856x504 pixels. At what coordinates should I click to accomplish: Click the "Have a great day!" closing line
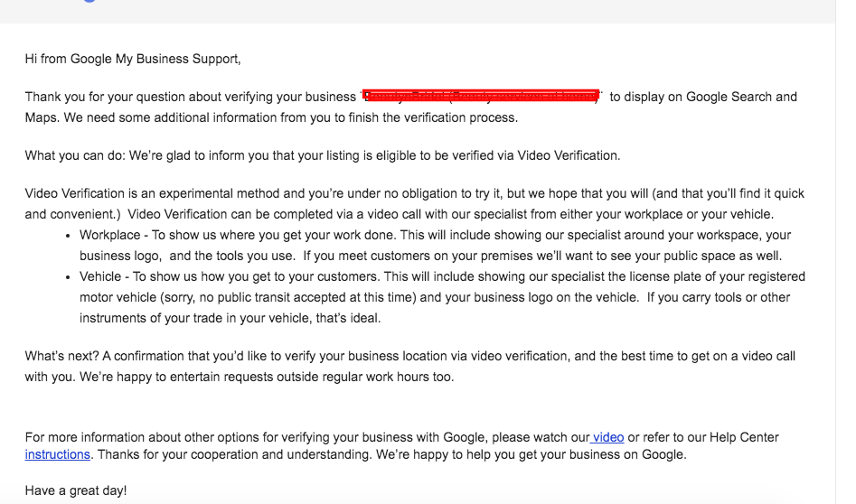(x=76, y=490)
